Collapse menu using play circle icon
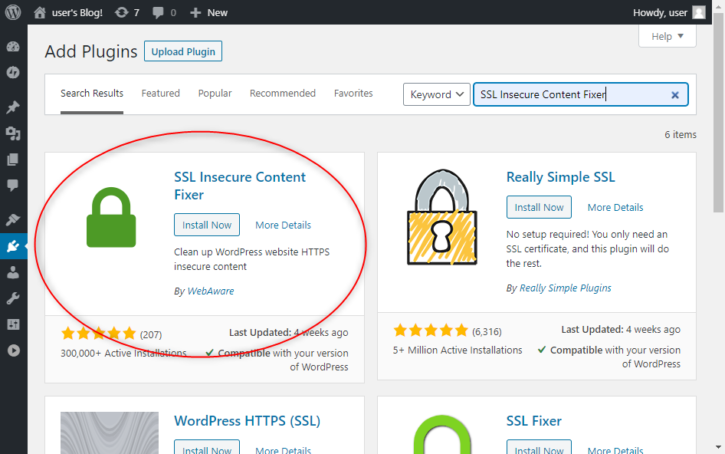Viewport: 725px width, 454px height. [13, 350]
